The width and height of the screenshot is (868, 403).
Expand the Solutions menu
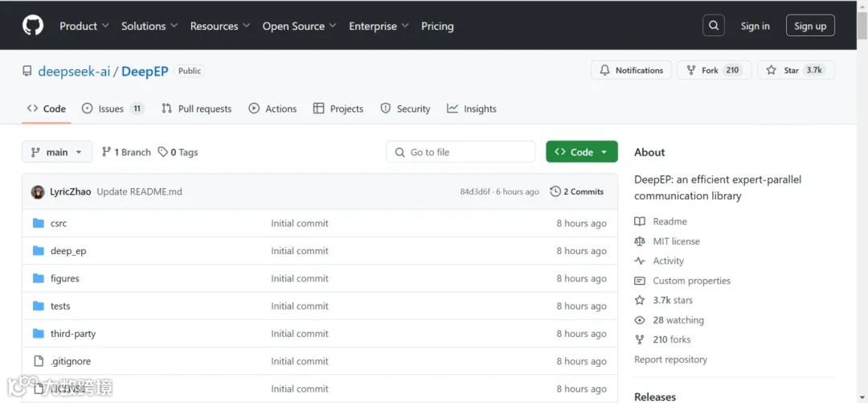click(149, 26)
